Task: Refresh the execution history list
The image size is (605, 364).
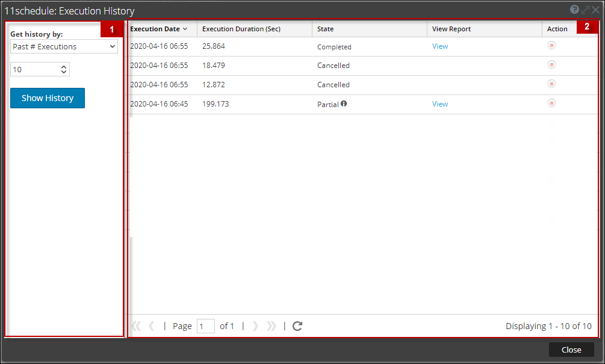Action: click(297, 326)
